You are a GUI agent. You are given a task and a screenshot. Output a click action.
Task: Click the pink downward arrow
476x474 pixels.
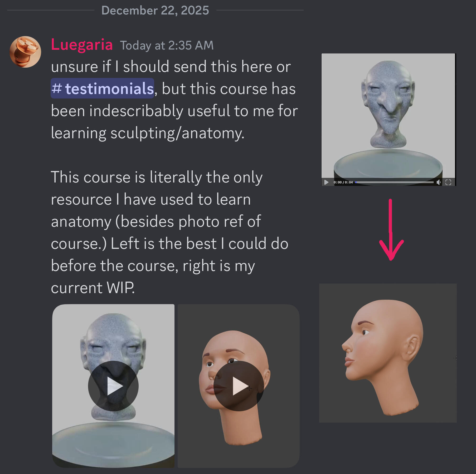pyautogui.click(x=391, y=230)
